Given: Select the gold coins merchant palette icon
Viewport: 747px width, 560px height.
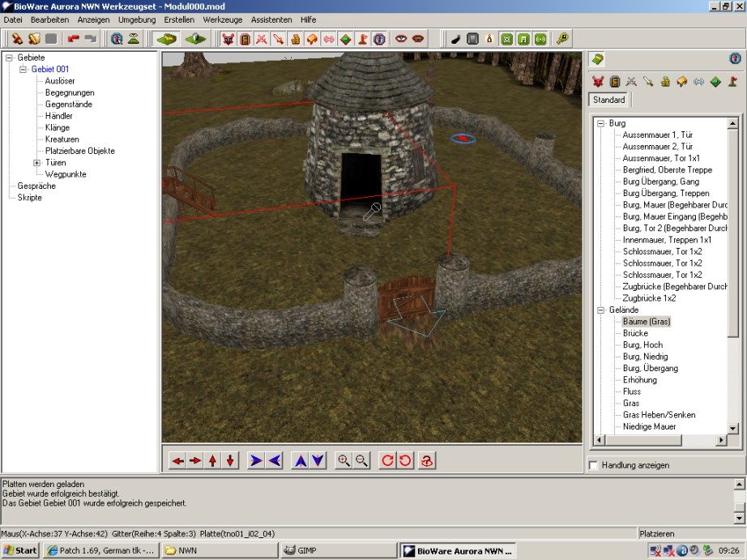Looking at the screenshot, I should (x=665, y=81).
